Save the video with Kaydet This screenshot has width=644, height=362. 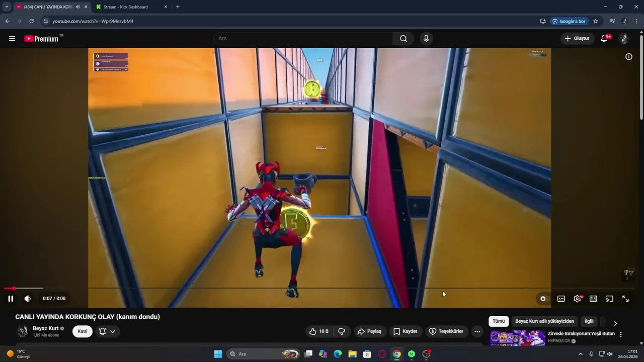click(406, 331)
